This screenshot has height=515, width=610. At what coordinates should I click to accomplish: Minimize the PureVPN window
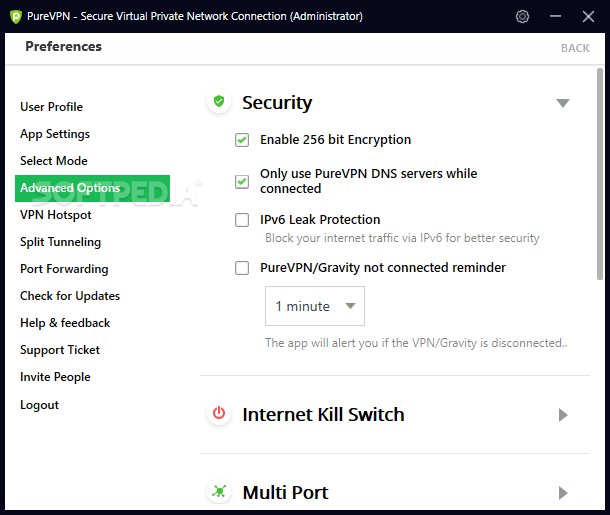(556, 16)
